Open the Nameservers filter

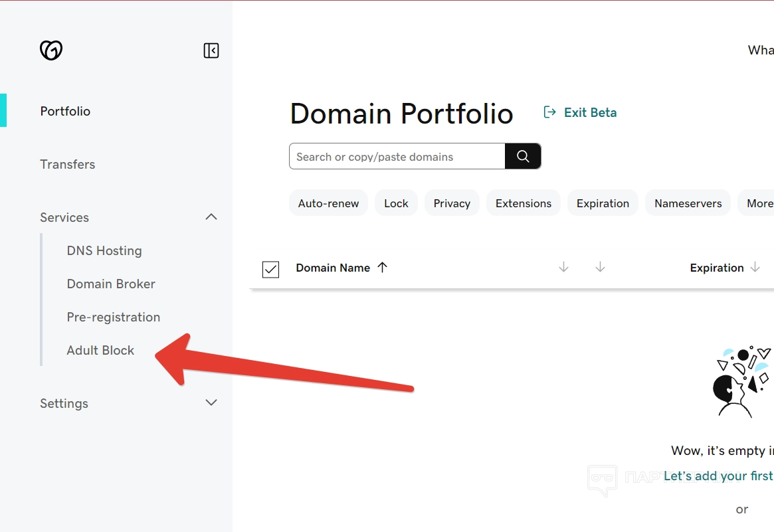pyautogui.click(x=688, y=203)
